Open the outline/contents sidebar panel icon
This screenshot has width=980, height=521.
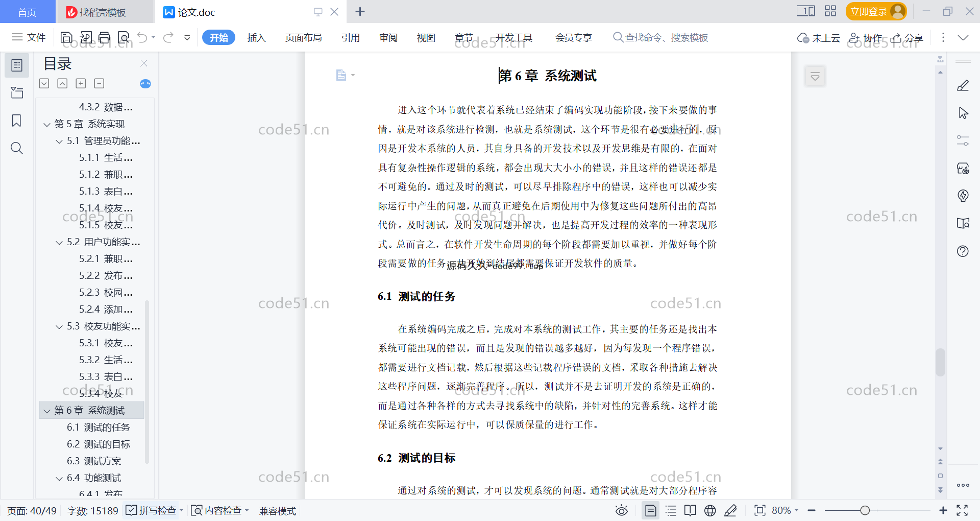click(17, 65)
